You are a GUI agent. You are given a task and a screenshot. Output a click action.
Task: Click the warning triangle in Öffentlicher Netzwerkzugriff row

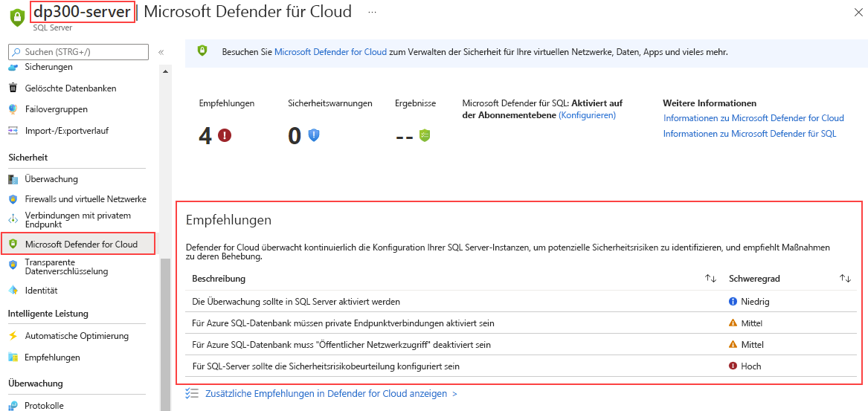[733, 345]
